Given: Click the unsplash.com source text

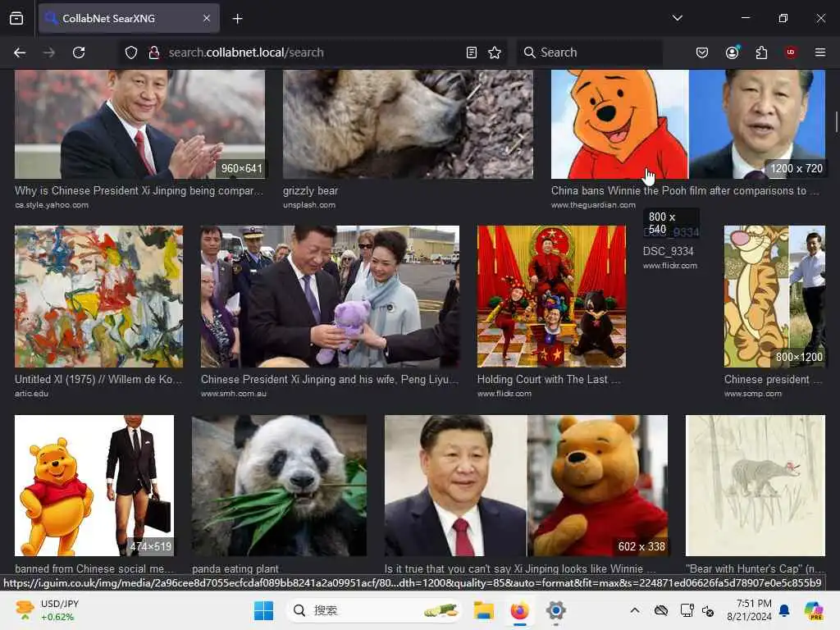Looking at the screenshot, I should coord(309,205).
